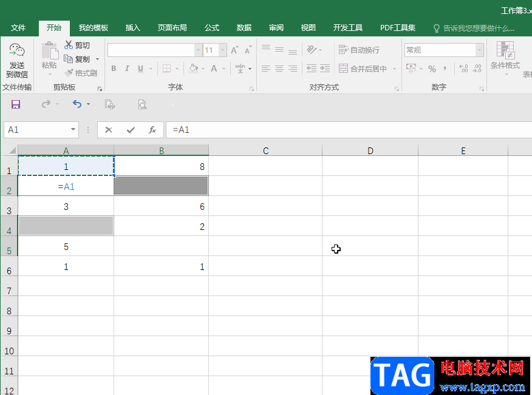Screen dimensions: 532x395
Task: Decrease font size with small A
Action: pyautogui.click(x=248, y=50)
